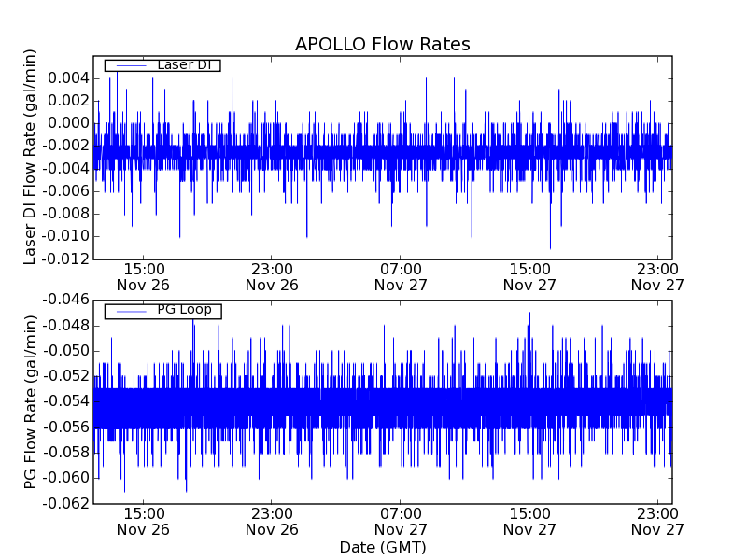
Task: Select the 0.002 tick on the top plot
Action: 68,101
